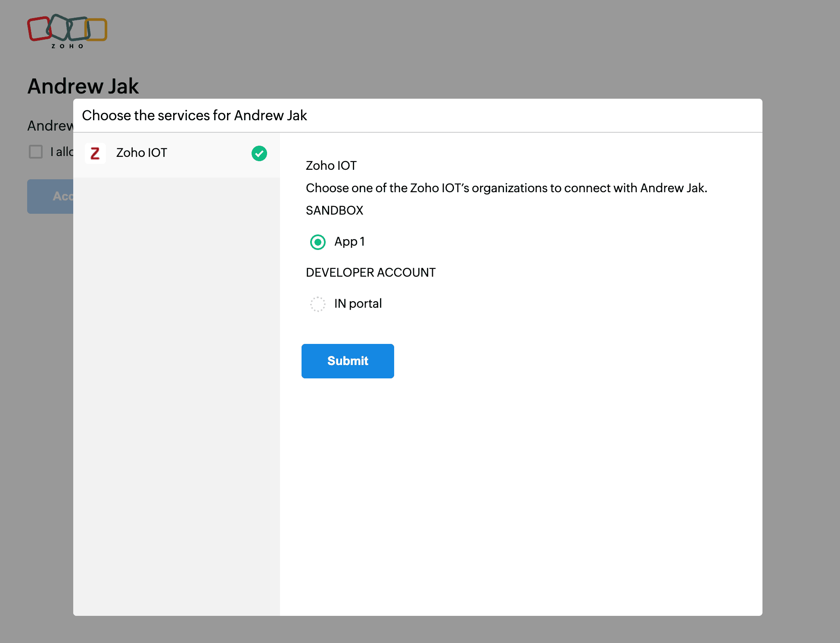Click the 'Choose the services' dialog title
This screenshot has width=840, height=643.
pyautogui.click(x=194, y=115)
